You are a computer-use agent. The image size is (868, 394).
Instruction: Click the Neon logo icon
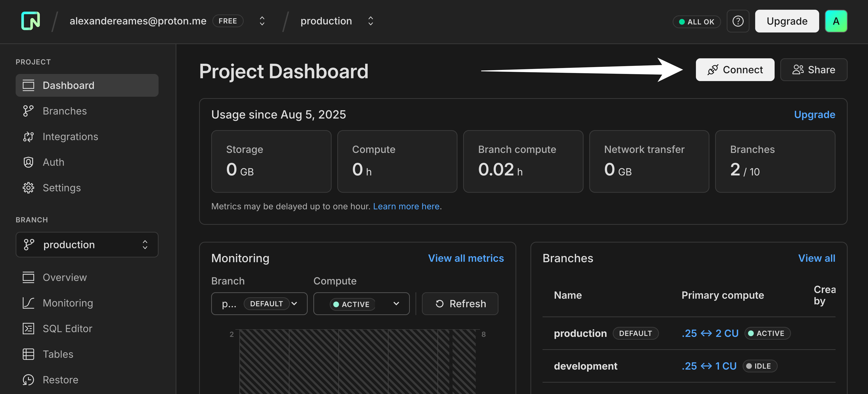[x=30, y=21]
